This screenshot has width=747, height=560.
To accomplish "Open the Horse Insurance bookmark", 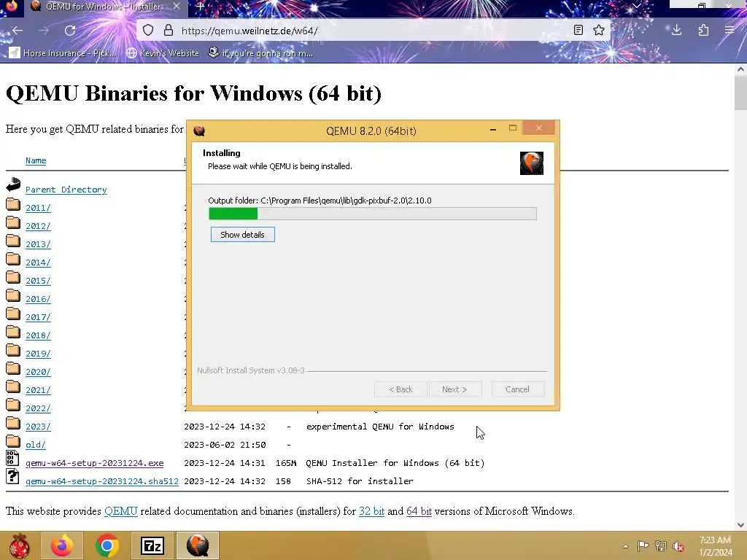I will tap(63, 52).
